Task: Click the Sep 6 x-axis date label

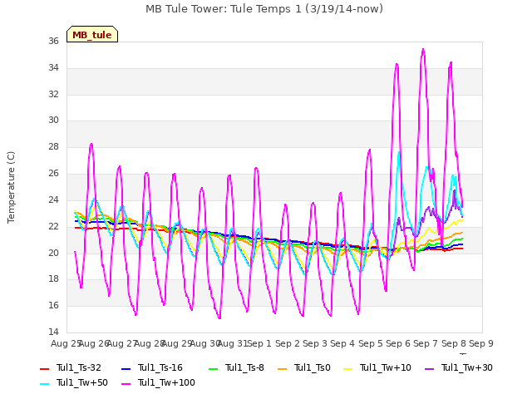Action: 398,343
